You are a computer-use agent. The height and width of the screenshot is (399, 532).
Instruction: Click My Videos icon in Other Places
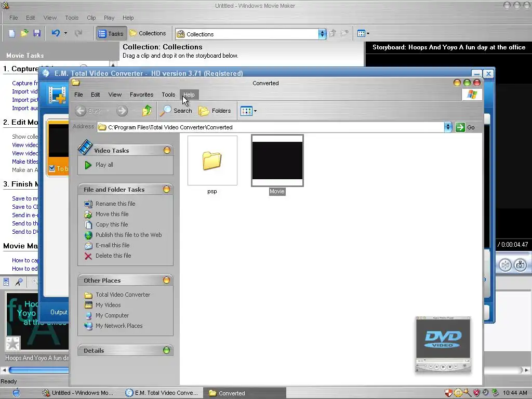point(88,305)
